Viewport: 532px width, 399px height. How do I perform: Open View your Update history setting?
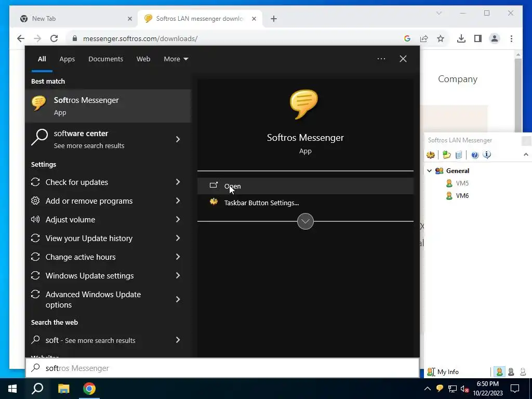point(108,238)
